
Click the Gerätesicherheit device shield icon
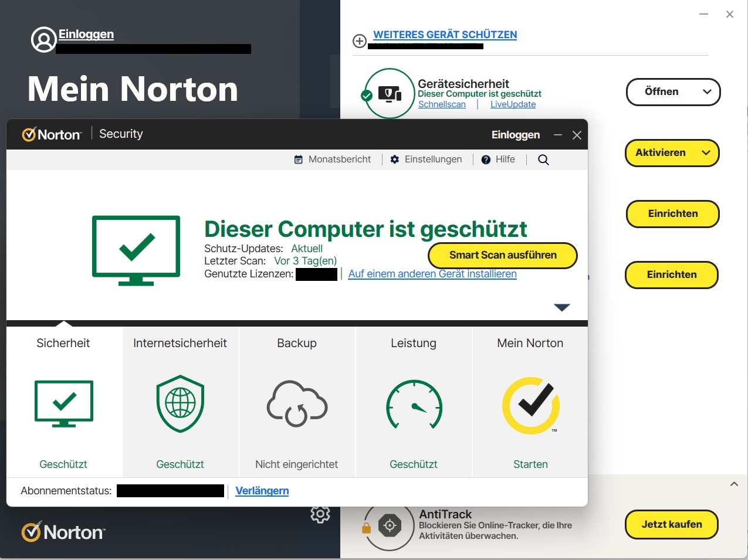tap(390, 93)
